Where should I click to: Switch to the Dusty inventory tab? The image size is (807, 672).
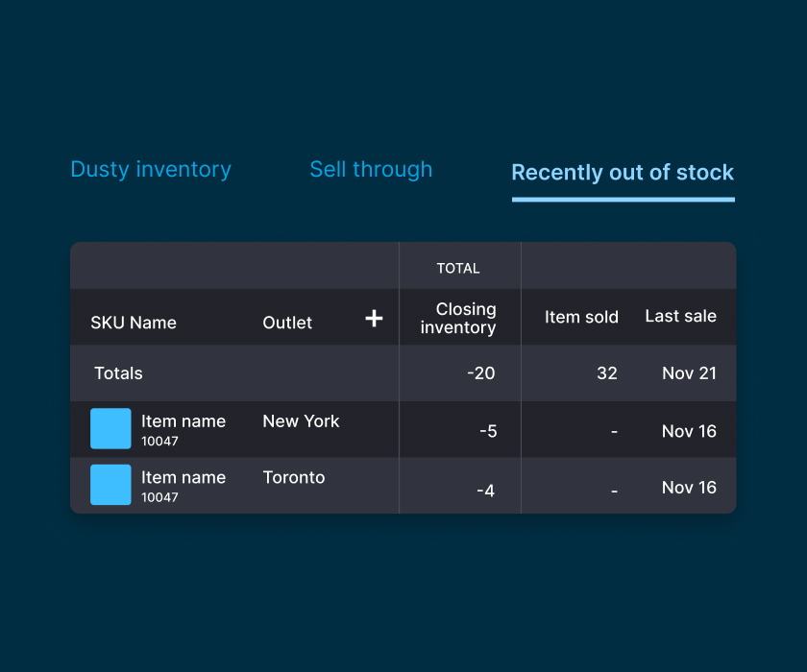[151, 170]
